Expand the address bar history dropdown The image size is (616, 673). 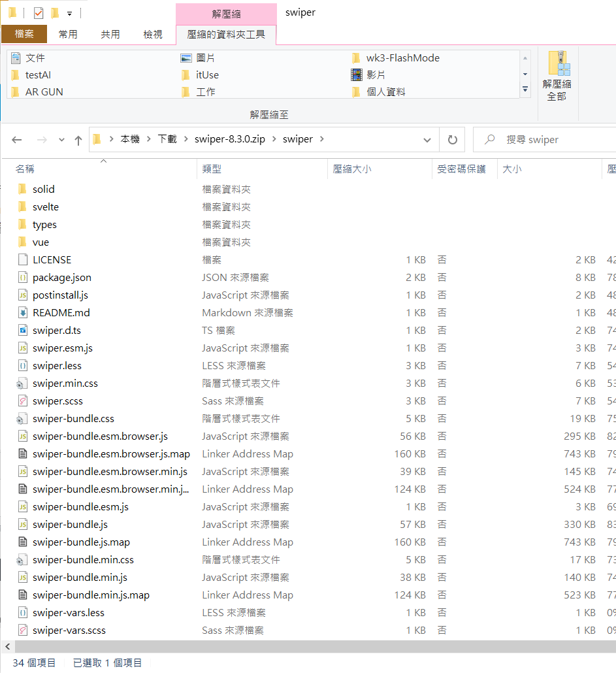427,140
